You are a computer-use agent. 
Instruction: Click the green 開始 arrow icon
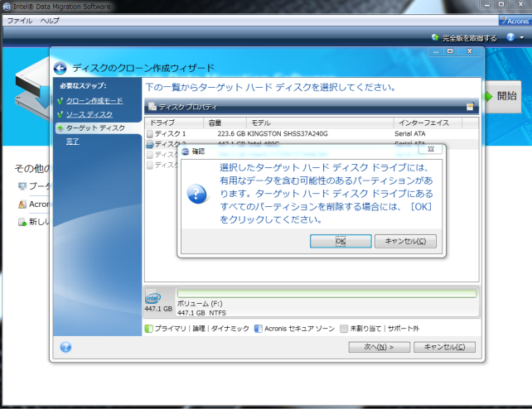point(488,97)
